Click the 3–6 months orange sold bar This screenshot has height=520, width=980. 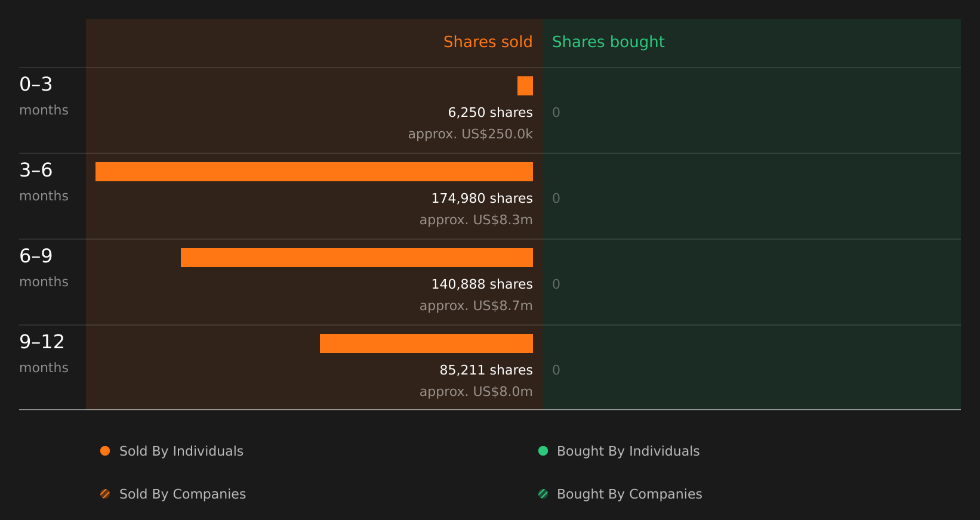coord(314,172)
